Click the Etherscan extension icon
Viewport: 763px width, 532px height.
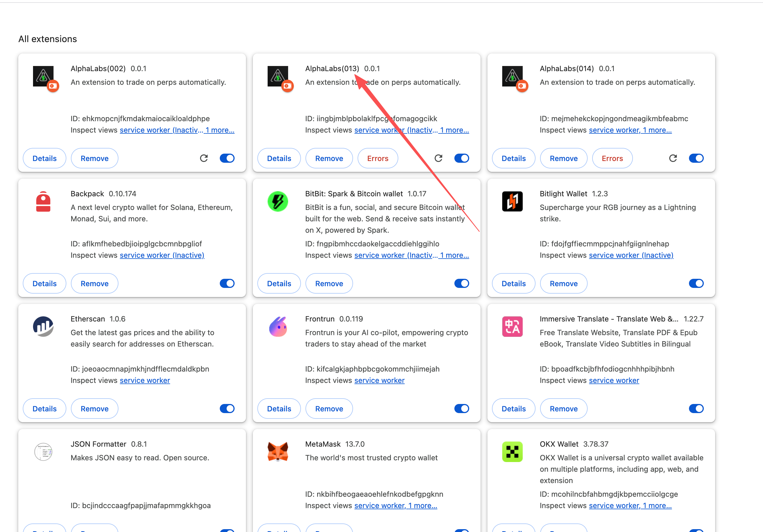(43, 326)
